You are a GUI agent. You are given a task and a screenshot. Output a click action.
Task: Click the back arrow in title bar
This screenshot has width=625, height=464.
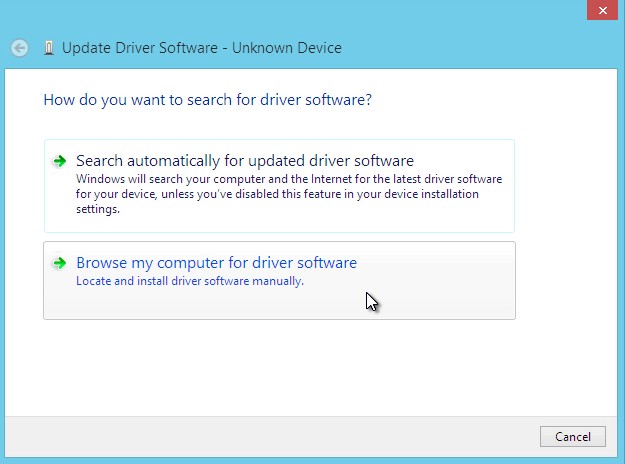20,48
